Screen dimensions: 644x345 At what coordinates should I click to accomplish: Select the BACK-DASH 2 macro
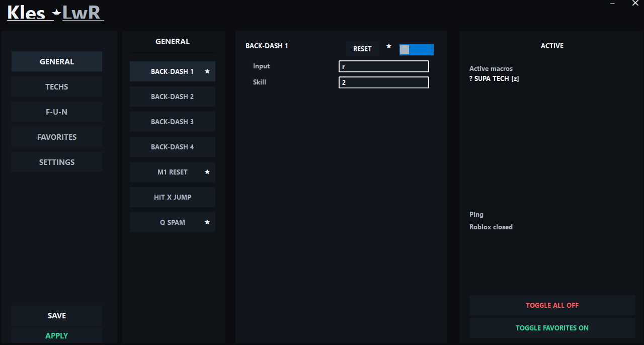[173, 96]
